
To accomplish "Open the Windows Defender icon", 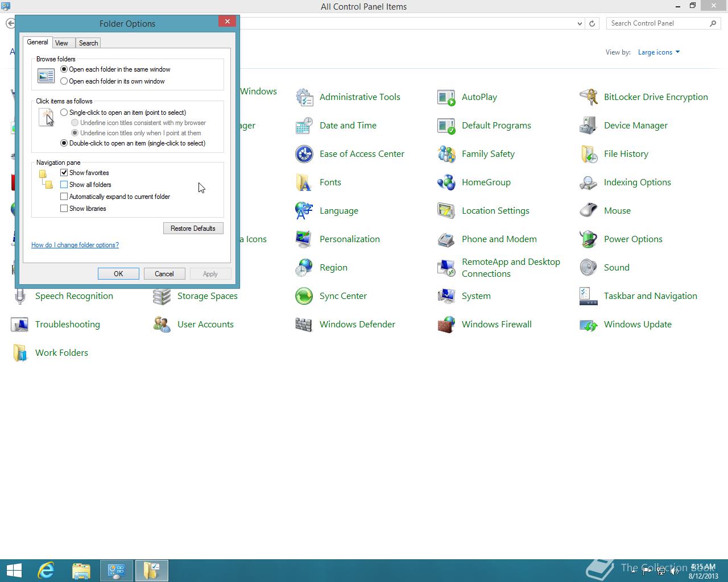I will (304, 325).
